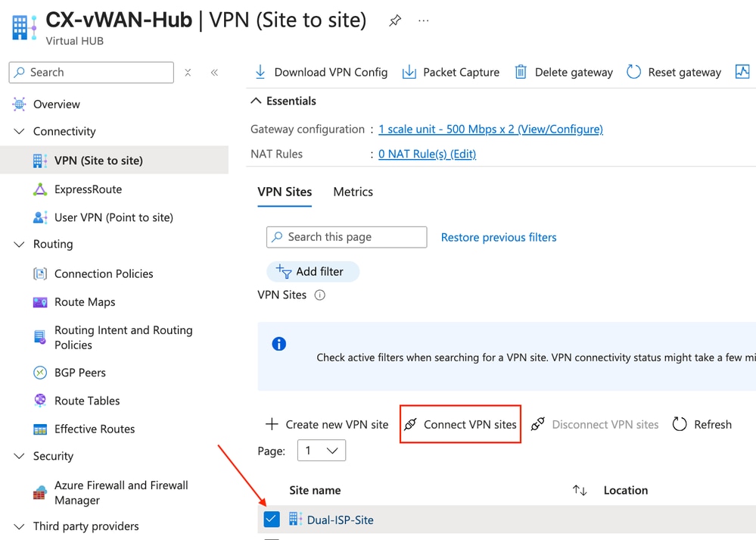Click the Route Tables icon
Image resolution: width=756 pixels, height=540 pixels.
[40, 401]
